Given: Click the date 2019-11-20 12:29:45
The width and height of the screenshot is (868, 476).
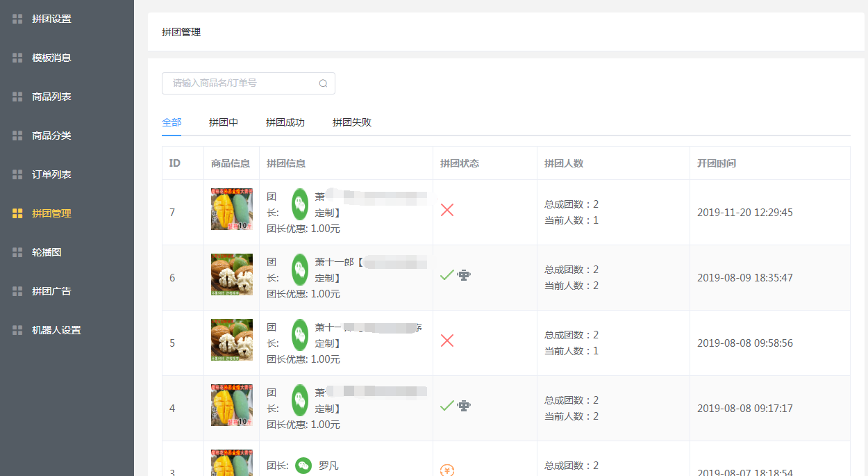Looking at the screenshot, I should pos(745,213).
